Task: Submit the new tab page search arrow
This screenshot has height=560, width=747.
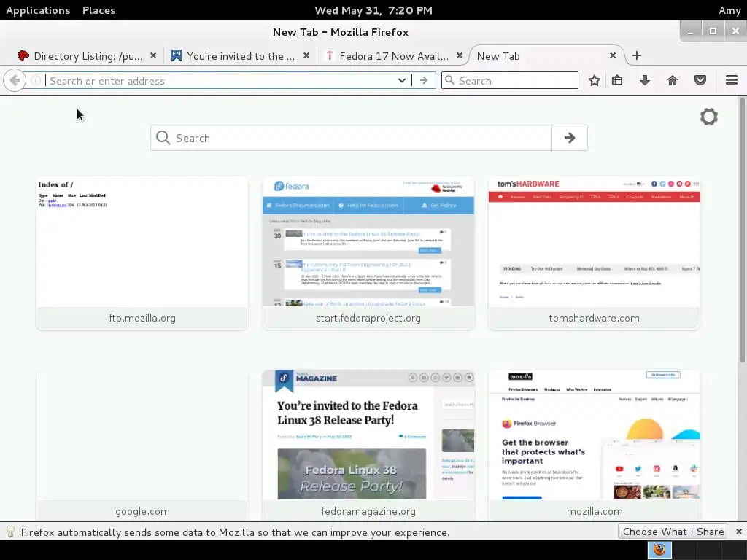Action: coord(570,138)
